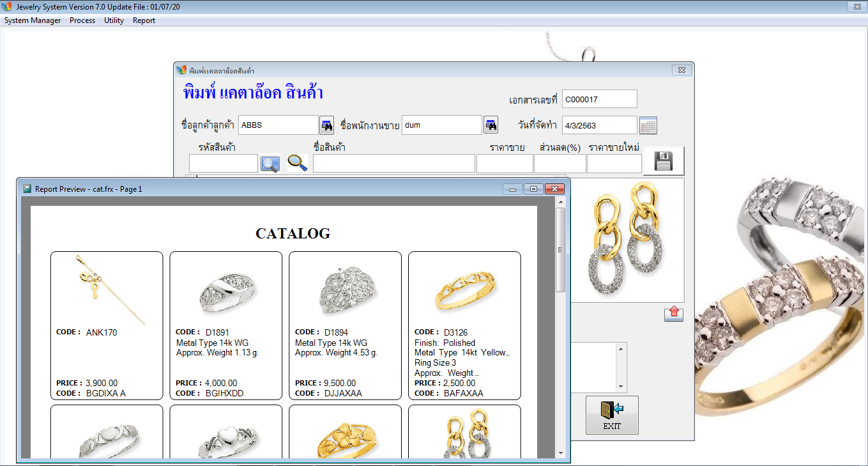The image size is (868, 466).
Task: Click the Report Preview scrollbar down arrow
Action: pyautogui.click(x=561, y=453)
